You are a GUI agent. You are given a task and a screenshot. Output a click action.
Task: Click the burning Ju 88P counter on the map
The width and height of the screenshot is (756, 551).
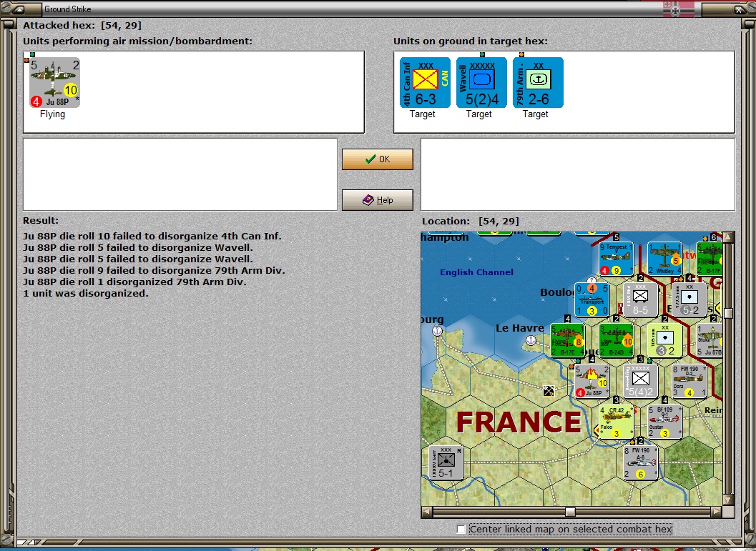592,381
